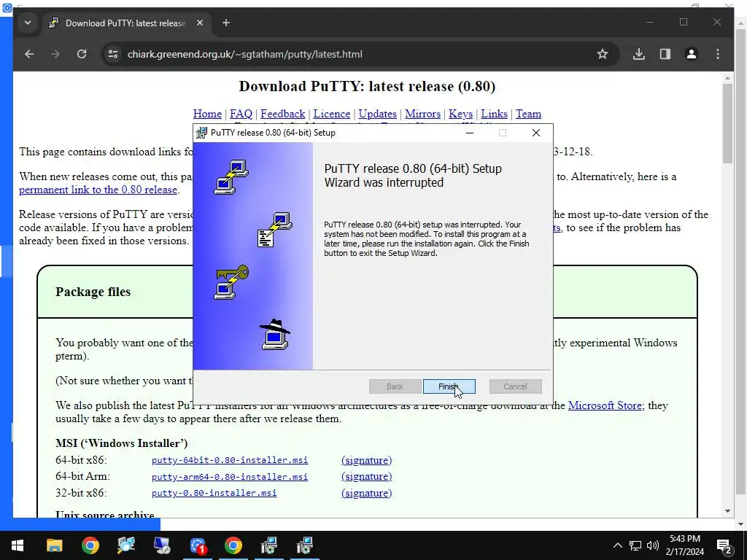The image size is (747, 560).
Task: Open Chrome profile avatar icon
Action: [x=692, y=54]
